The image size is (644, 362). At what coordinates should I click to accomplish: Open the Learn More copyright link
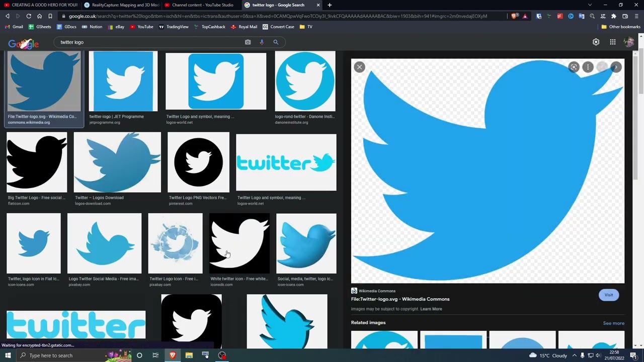pyautogui.click(x=431, y=309)
